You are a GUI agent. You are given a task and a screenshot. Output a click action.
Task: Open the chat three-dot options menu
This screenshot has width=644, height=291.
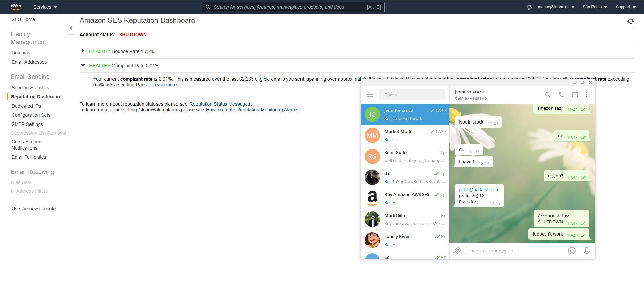pyautogui.click(x=587, y=95)
